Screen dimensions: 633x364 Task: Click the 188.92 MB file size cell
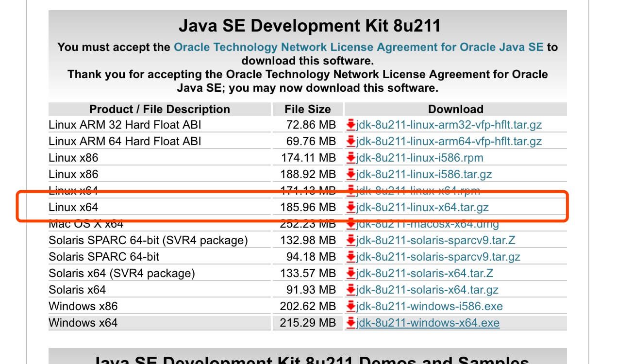tap(308, 175)
